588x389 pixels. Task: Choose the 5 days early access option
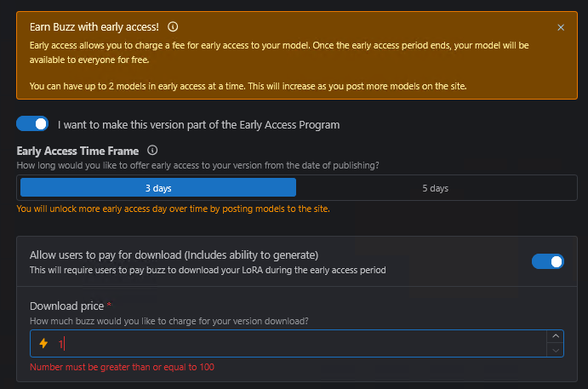click(x=435, y=188)
